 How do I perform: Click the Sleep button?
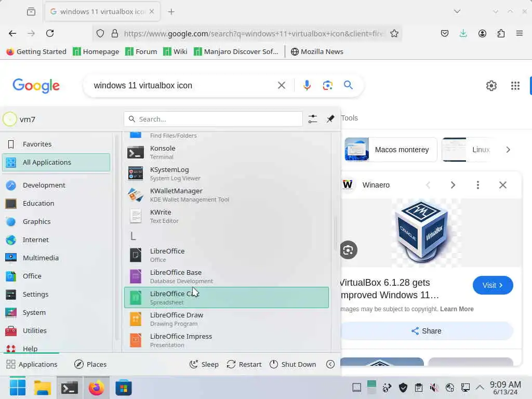pyautogui.click(x=204, y=364)
